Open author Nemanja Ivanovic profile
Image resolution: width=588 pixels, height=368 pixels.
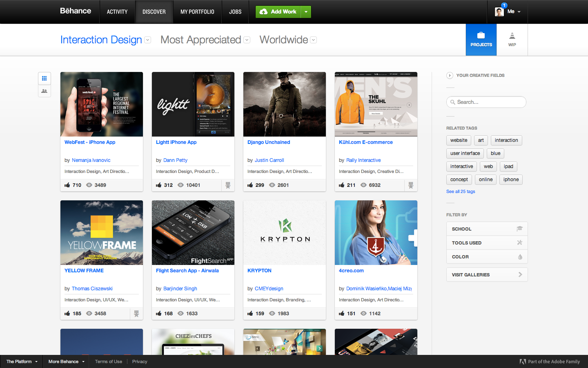pos(91,160)
